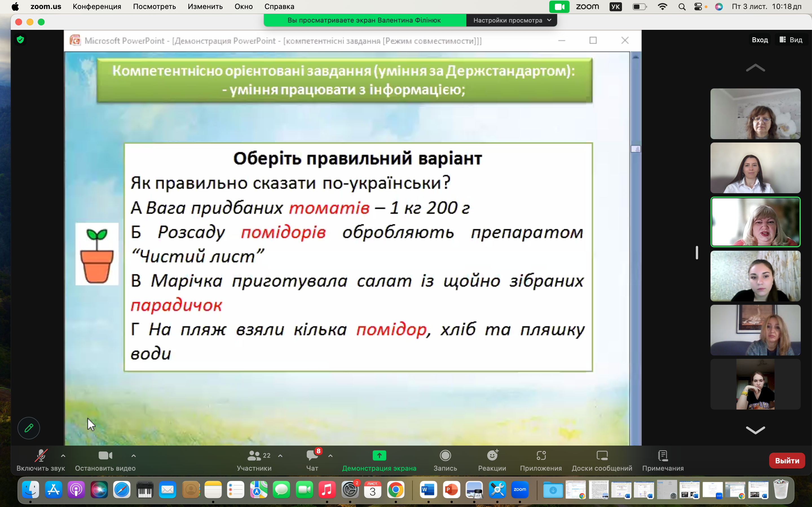812x507 pixels.
Task: Click the Вид layout button
Action: (x=791, y=40)
